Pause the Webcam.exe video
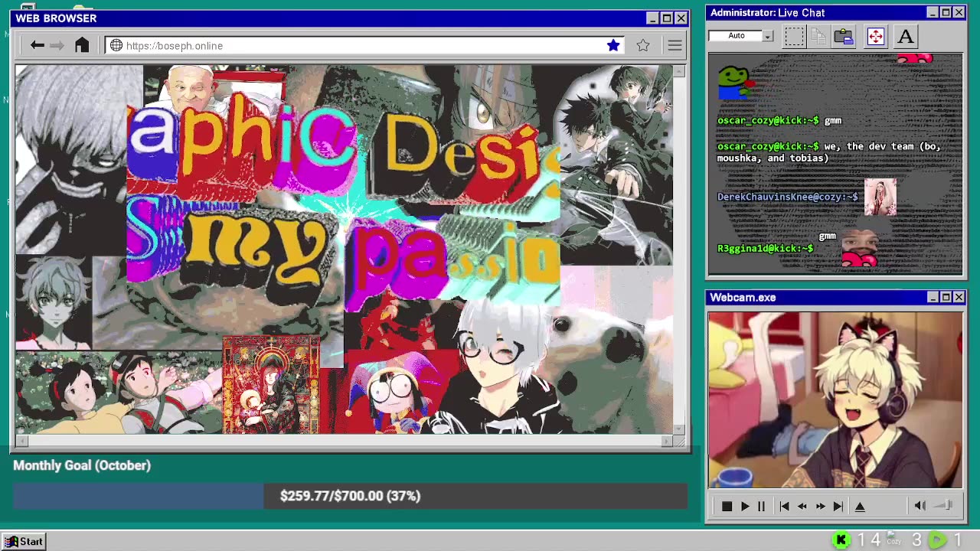The image size is (980, 551). tap(761, 506)
